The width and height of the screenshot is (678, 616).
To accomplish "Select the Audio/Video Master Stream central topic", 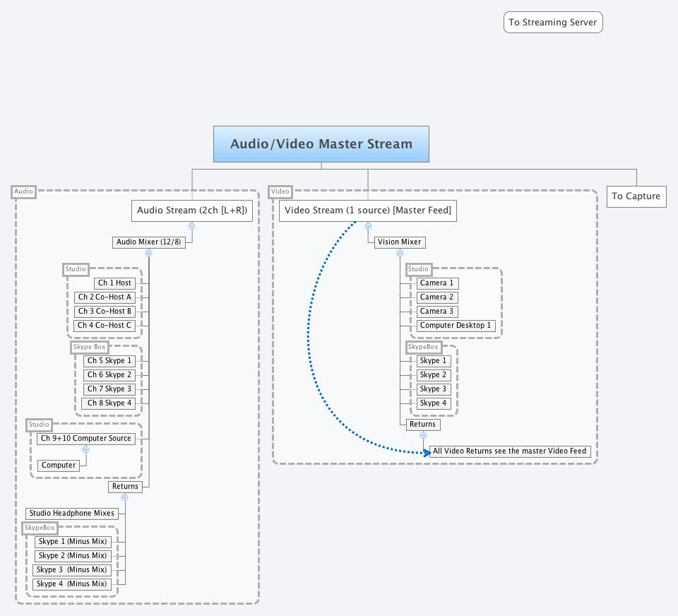I will [x=321, y=144].
